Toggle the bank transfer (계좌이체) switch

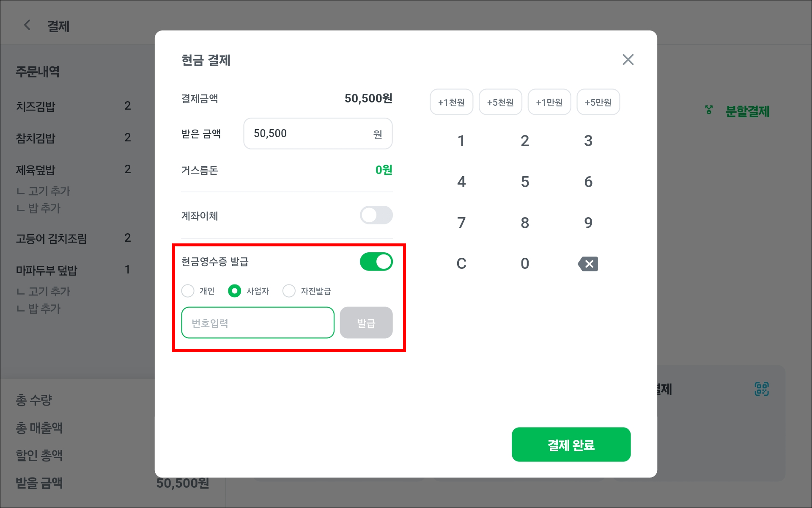[376, 215]
